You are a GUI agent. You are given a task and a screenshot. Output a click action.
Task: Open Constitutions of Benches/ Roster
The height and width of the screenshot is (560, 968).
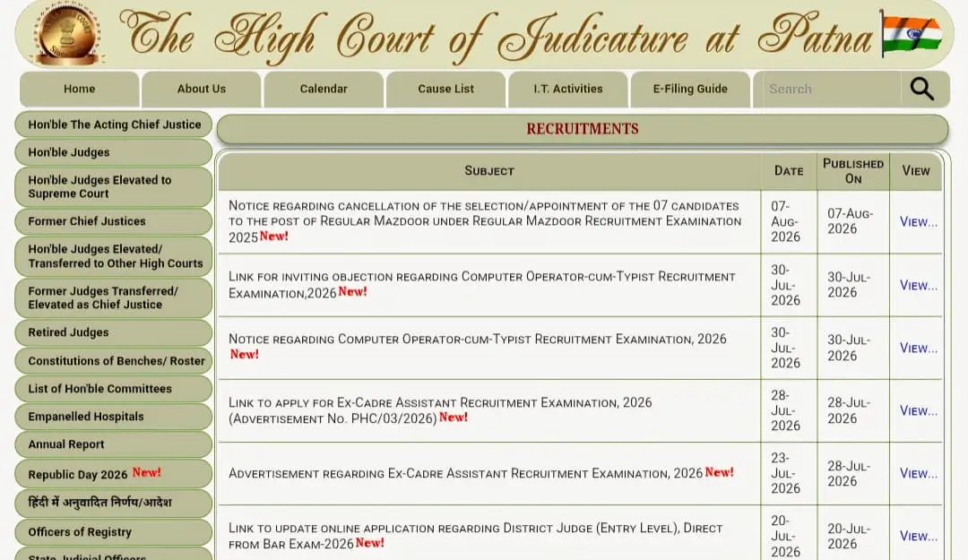tap(114, 360)
